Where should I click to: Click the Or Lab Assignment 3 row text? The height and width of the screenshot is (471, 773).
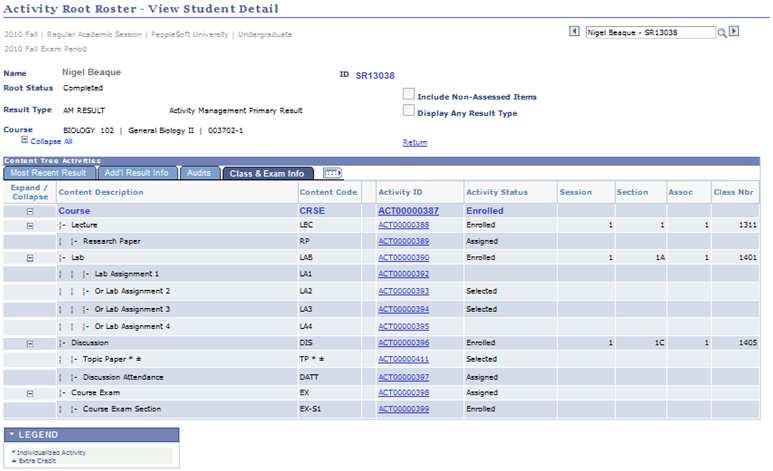click(132, 309)
